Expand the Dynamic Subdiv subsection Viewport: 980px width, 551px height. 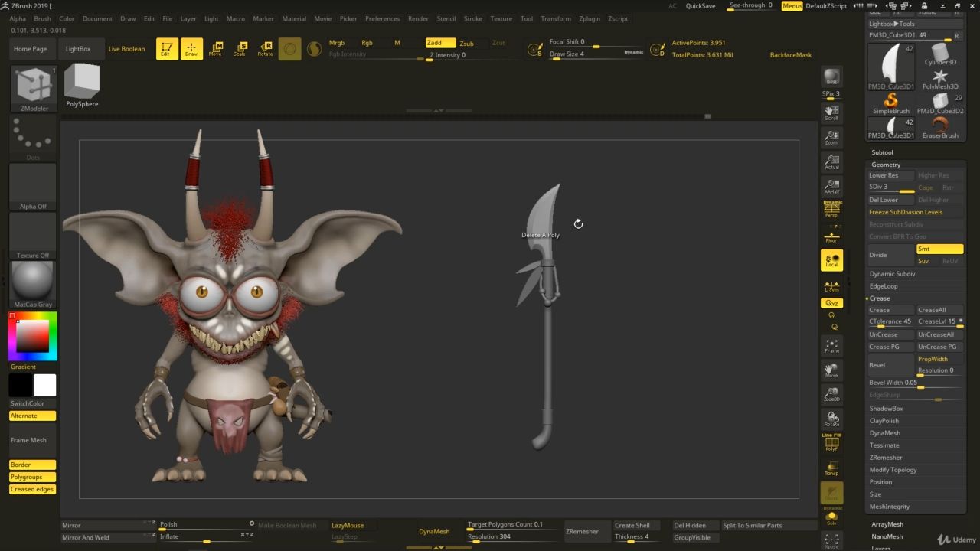(893, 274)
